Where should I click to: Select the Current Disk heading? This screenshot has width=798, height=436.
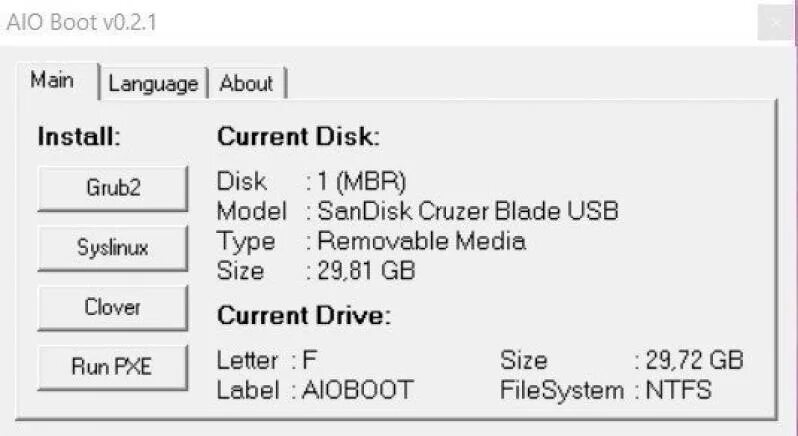(x=298, y=137)
